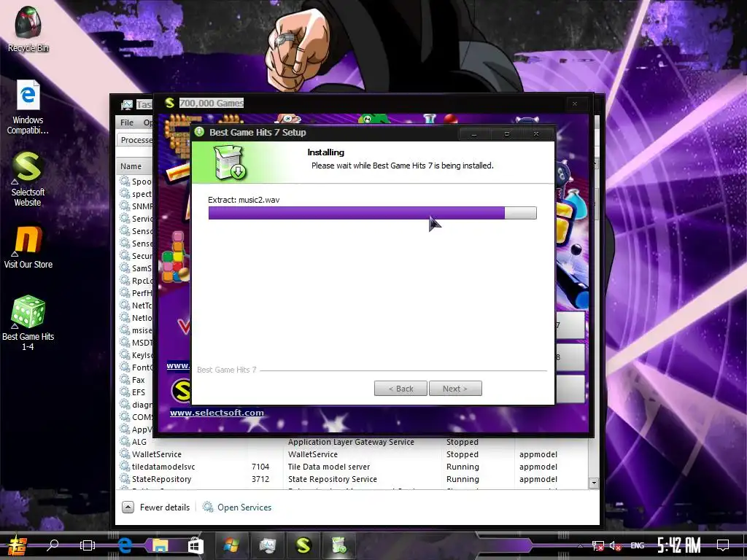This screenshot has height=560, width=747.
Task: Switch to installer taskbar icon
Action: pyautogui.click(x=339, y=545)
